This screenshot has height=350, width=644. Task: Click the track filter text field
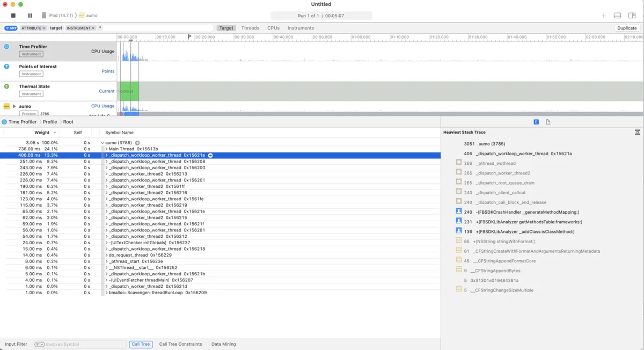point(157,28)
